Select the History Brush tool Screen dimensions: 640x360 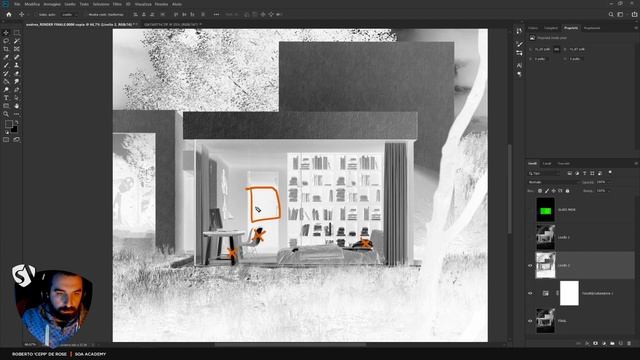pyautogui.click(x=6, y=73)
